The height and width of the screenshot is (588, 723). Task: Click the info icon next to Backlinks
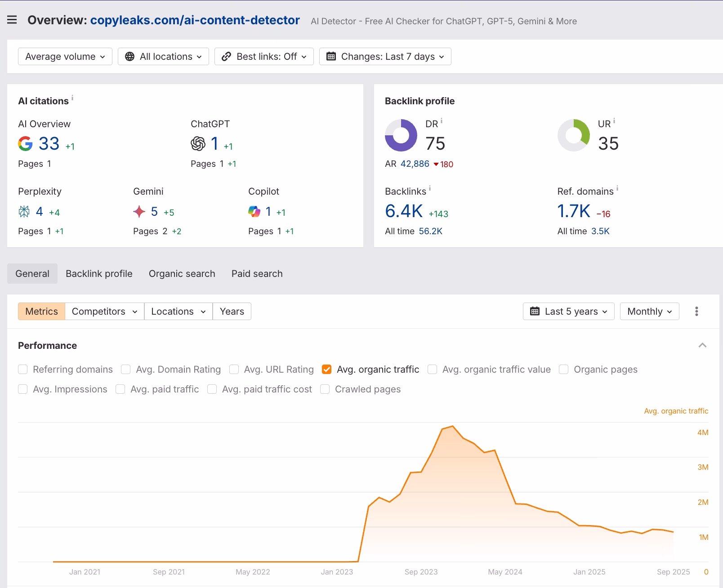[x=430, y=188]
